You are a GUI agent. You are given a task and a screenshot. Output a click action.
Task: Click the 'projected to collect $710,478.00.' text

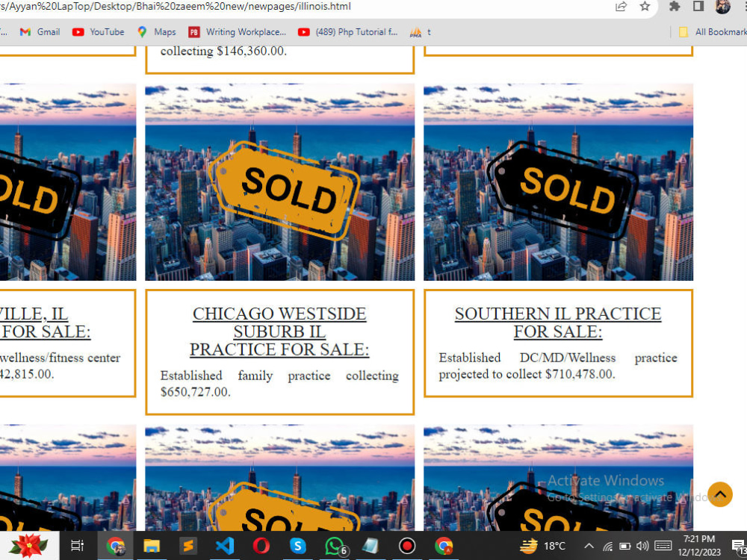[x=527, y=374]
